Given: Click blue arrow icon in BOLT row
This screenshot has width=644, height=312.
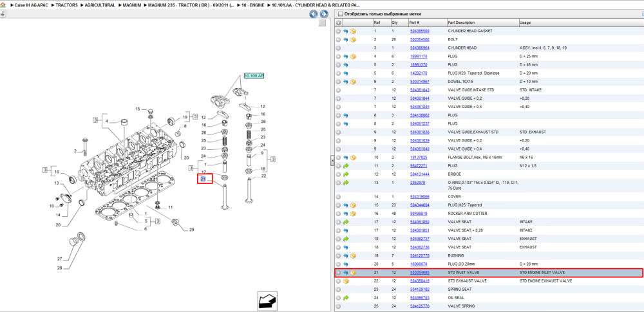Looking at the screenshot, I should (346, 39).
